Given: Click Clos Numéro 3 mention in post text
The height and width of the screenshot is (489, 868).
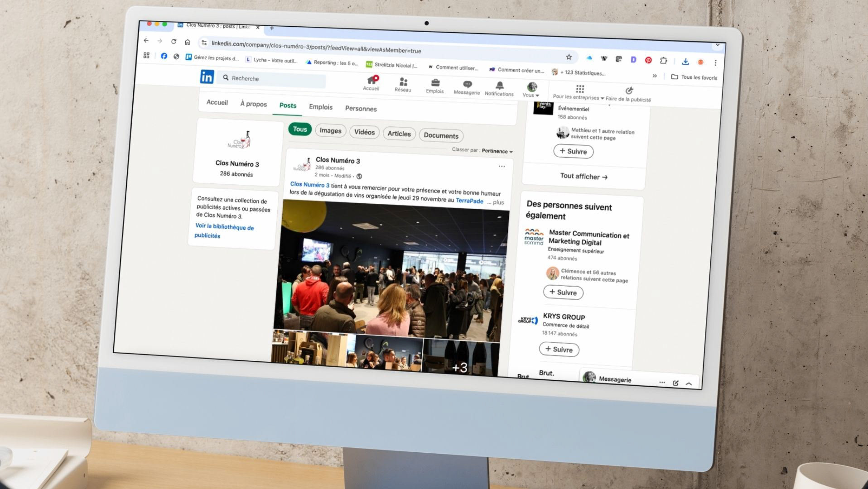Looking at the screenshot, I should [x=310, y=184].
